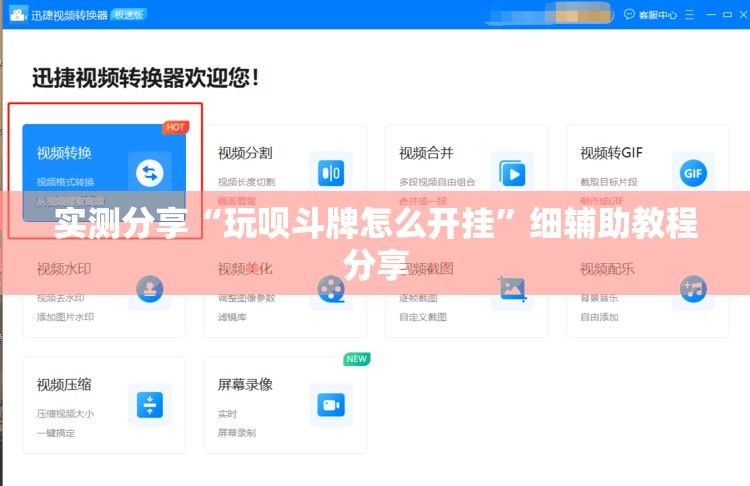Click the 实时 text under 屏幕录像

tap(227, 413)
